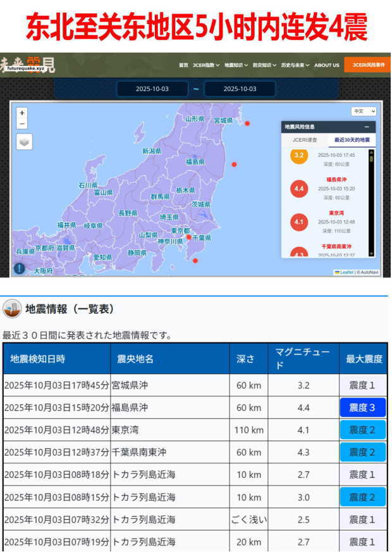Click the red earthquake marker near 千葉県
This screenshot has height=557, width=392.
188,237
